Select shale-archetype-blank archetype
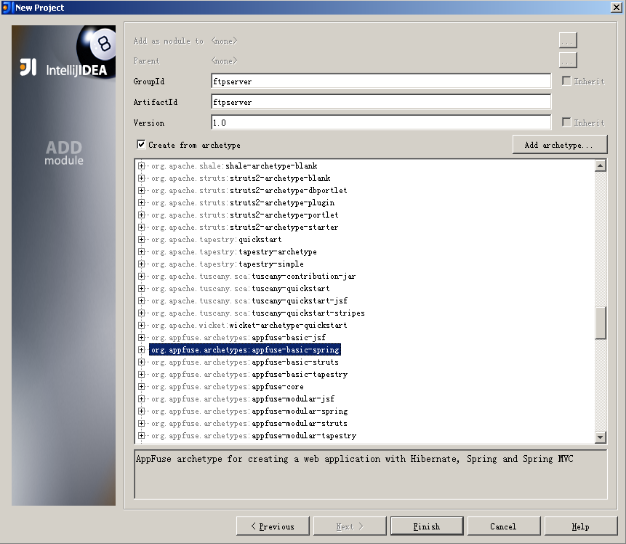 [x=234, y=166]
